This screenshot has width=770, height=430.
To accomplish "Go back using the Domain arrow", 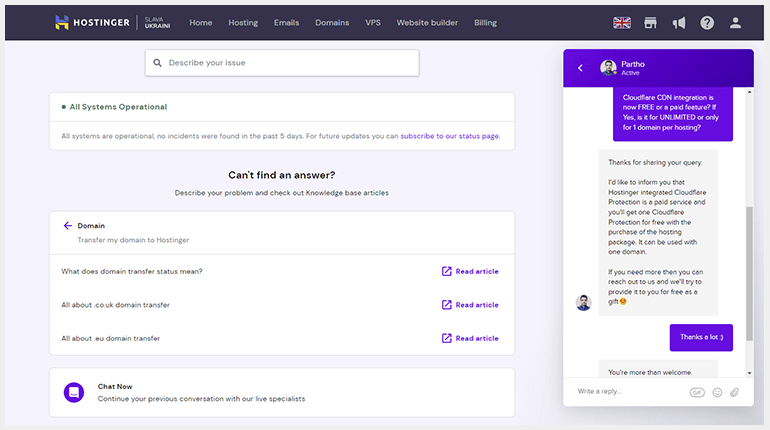I will (x=68, y=226).
